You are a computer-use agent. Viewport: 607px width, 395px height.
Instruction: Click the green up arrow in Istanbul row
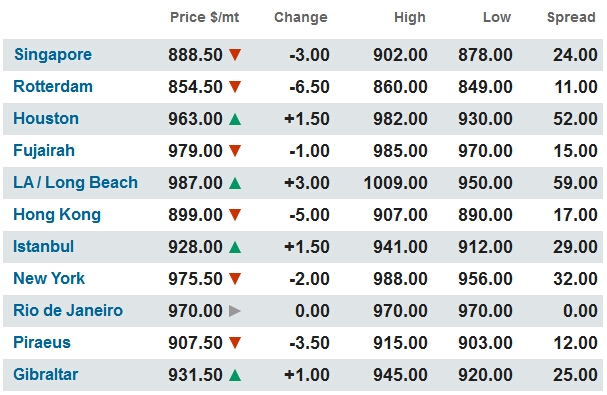click(235, 247)
